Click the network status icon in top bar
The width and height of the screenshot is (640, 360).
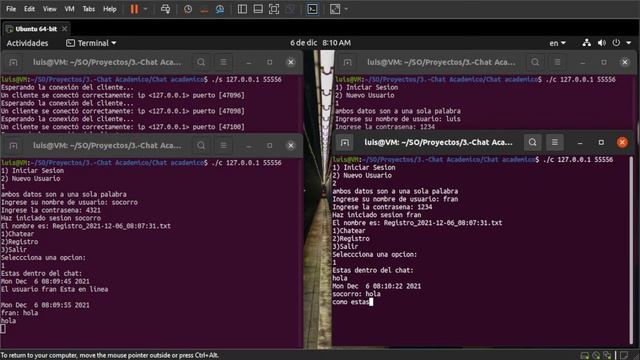click(587, 43)
